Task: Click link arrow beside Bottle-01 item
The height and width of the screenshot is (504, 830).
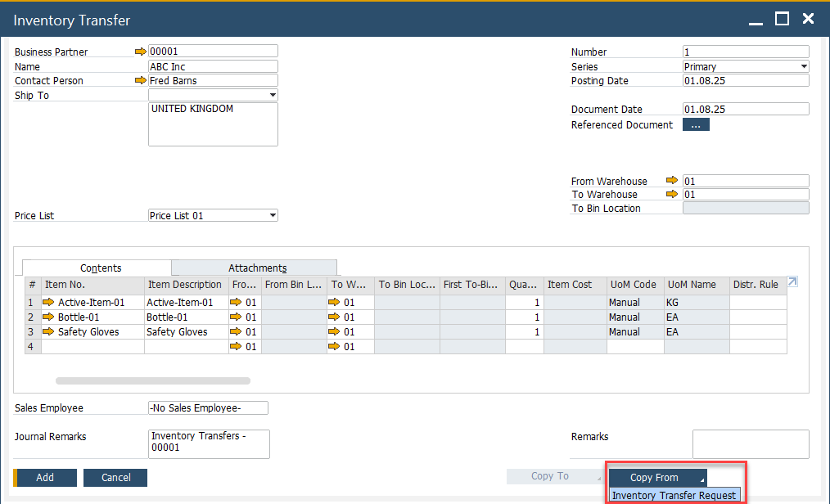Action: (48, 317)
